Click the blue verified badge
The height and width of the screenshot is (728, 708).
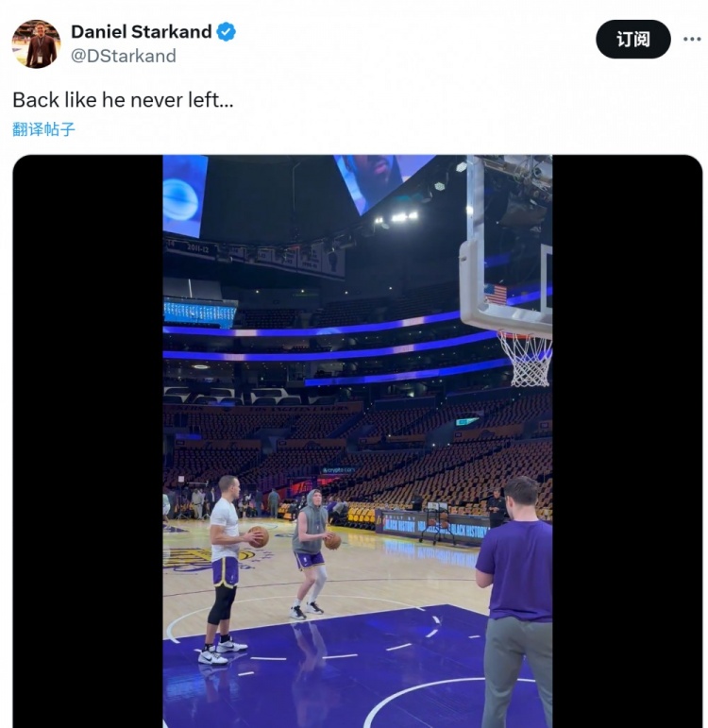tap(227, 32)
